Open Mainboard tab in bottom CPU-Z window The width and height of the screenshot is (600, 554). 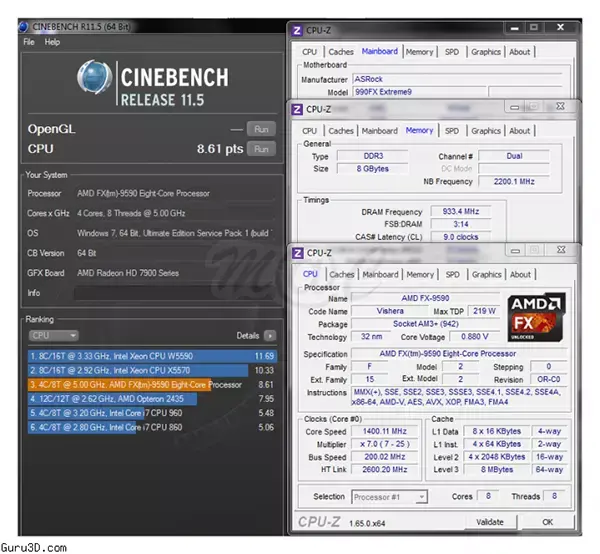tap(380, 274)
